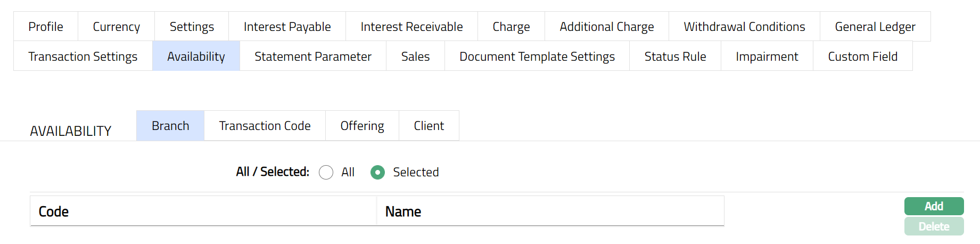
Task: Open the Offering availability sub-tab
Action: pos(362,126)
